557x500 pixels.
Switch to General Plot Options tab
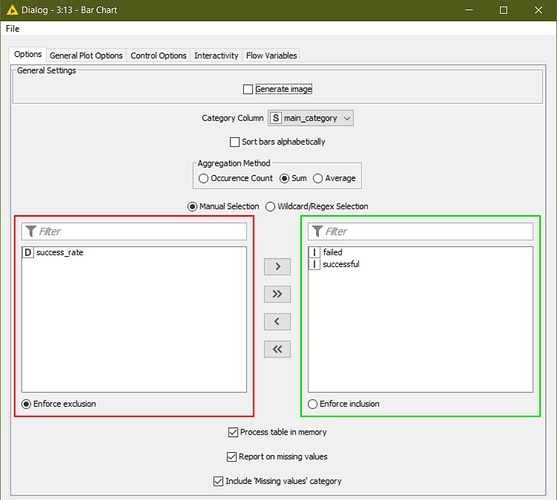[86, 56]
